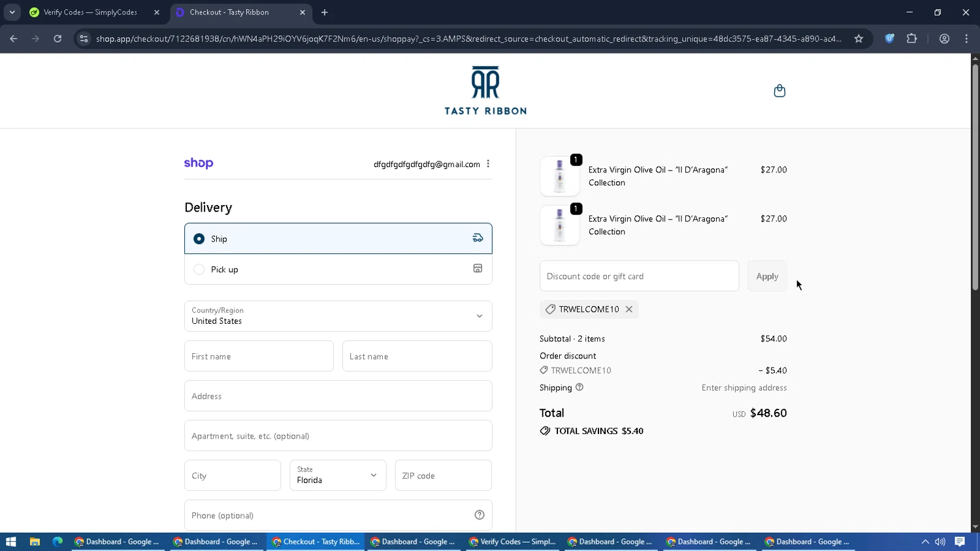This screenshot has height=551, width=980.
Task: Click the second olive oil product thumbnail
Action: coord(559,225)
